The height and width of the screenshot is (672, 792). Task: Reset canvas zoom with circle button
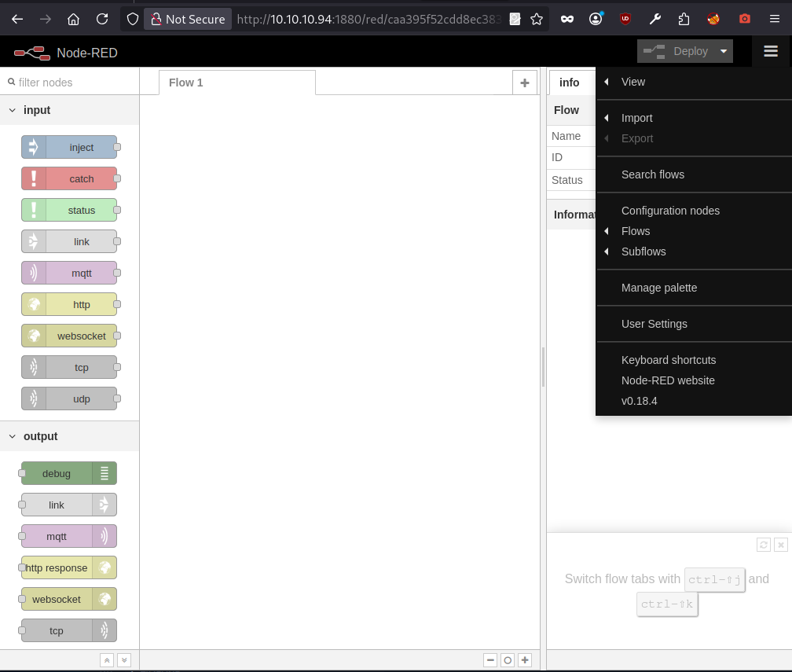(508, 660)
